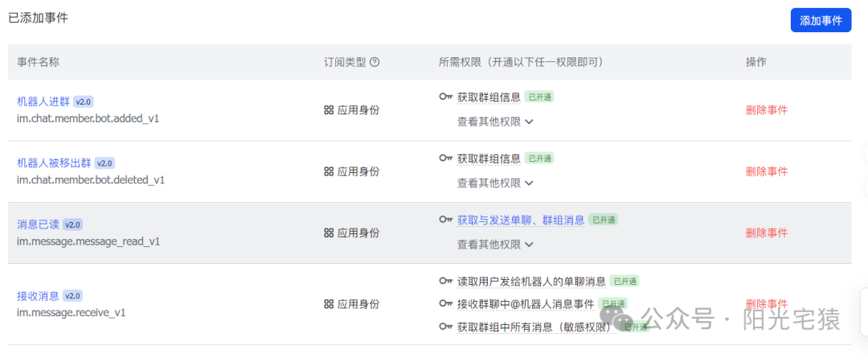868x354 pixels.
Task: Open the 机器人被移出群 event link
Action: (x=55, y=163)
